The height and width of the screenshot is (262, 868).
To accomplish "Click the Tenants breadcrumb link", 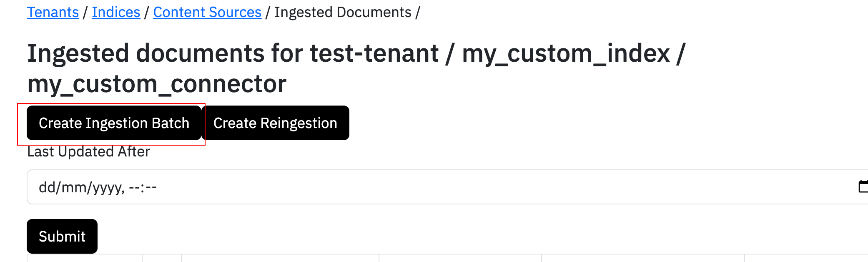I will click(53, 13).
